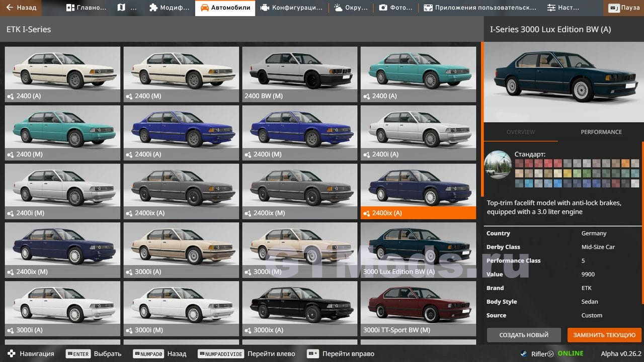
Task: Select the white 2400 (M) car thumbnail
Action: [181, 74]
